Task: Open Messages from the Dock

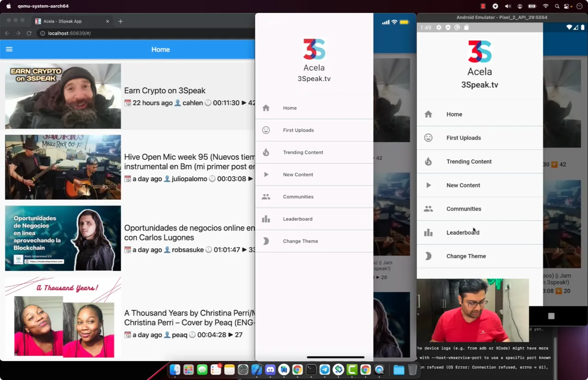Action: 202,369
